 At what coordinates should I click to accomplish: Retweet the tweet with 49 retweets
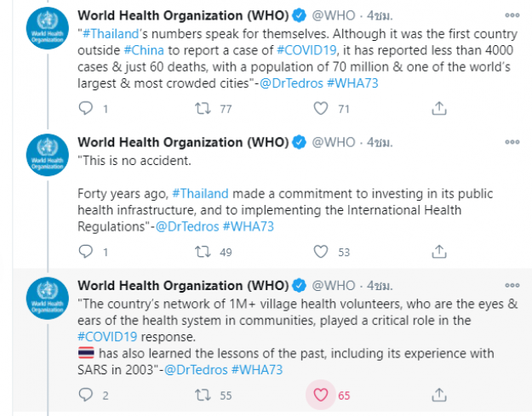(x=203, y=252)
